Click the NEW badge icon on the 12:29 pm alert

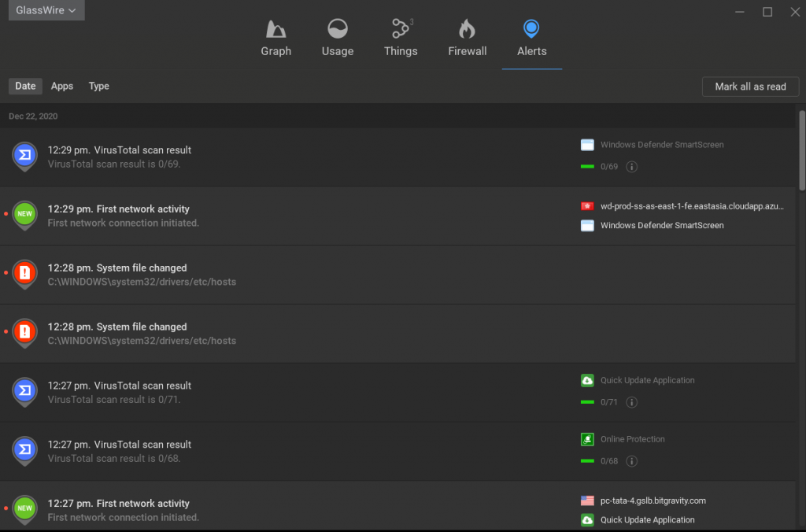(x=24, y=216)
